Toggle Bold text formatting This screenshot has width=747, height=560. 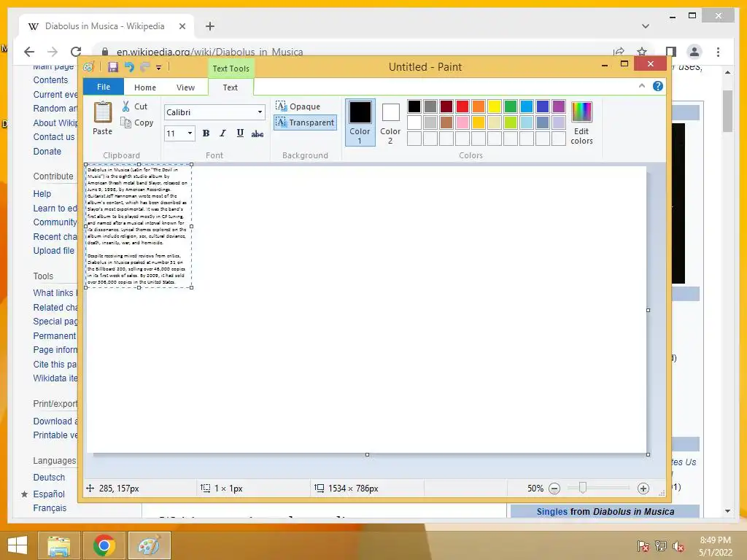click(x=206, y=133)
